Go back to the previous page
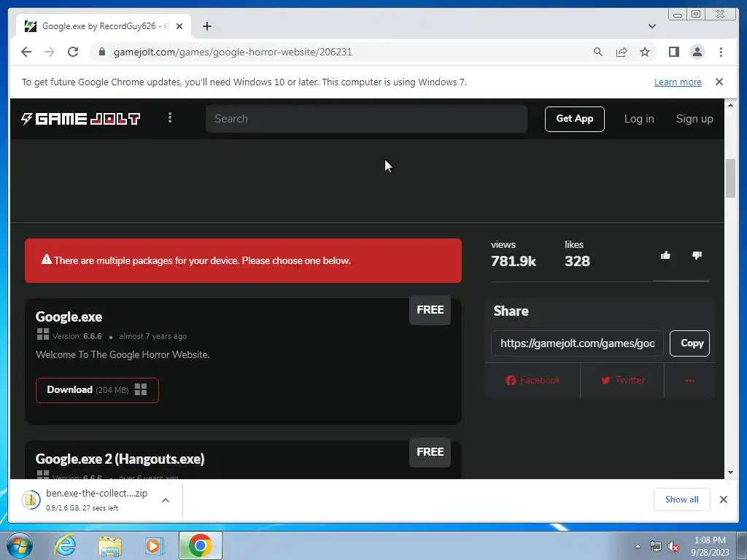This screenshot has width=747, height=560. (26, 52)
